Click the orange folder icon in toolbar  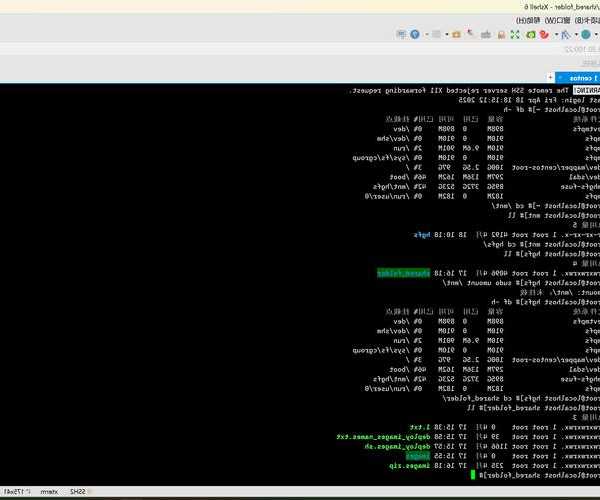pos(456,34)
